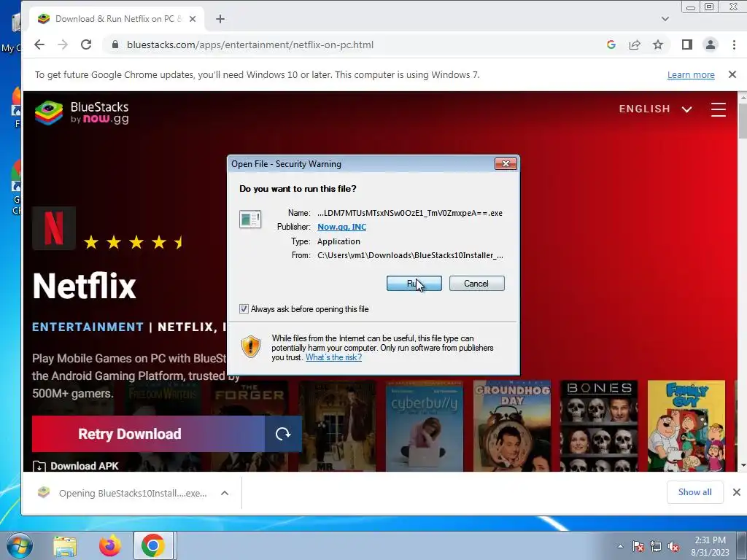Dismiss the Chrome updates info bar
747x560 pixels.
tap(732, 74)
